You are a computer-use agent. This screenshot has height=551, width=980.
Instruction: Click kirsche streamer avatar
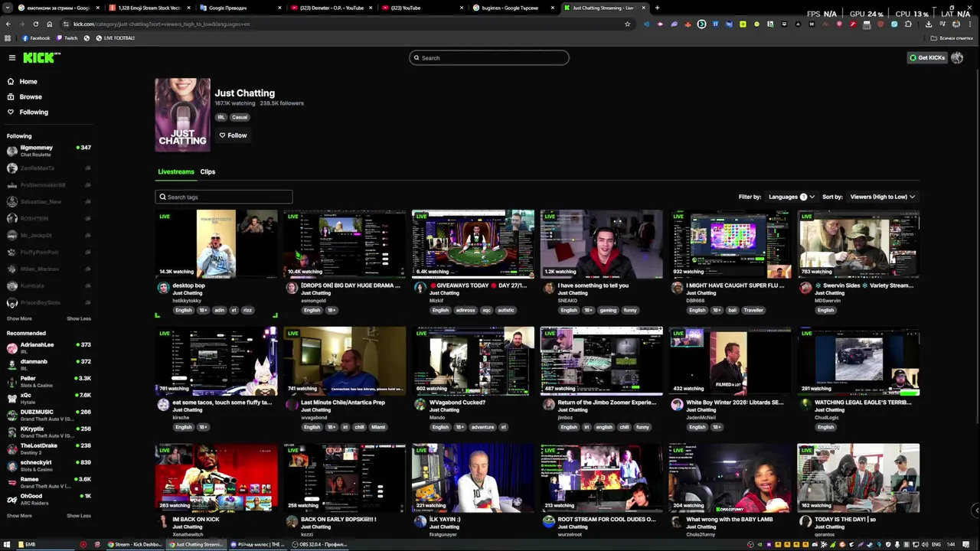tap(163, 405)
